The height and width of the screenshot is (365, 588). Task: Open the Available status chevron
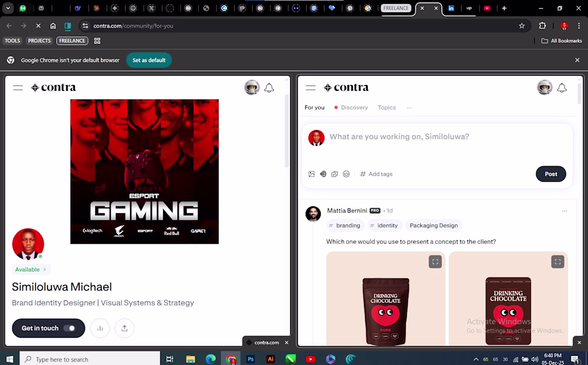[x=44, y=269]
